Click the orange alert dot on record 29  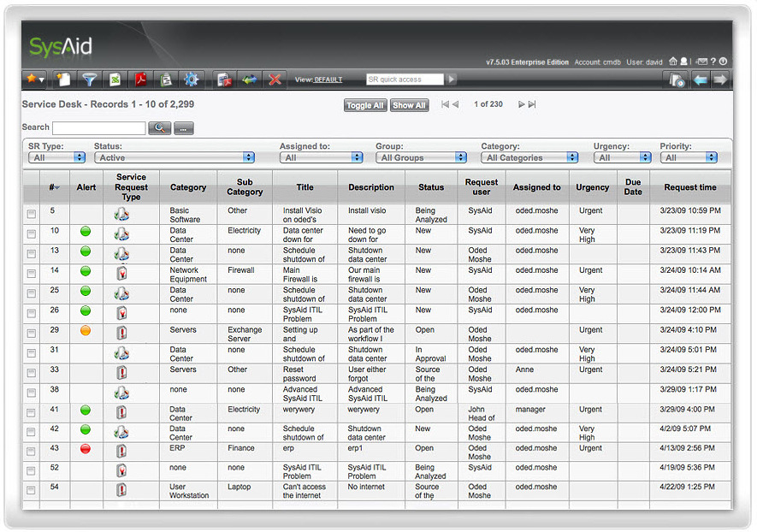click(x=86, y=331)
